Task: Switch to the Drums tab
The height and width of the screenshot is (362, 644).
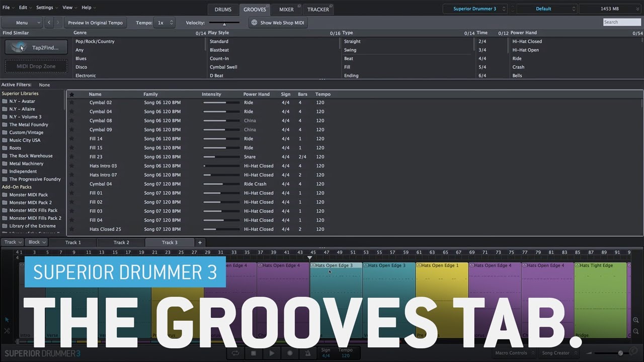Action: [x=223, y=9]
